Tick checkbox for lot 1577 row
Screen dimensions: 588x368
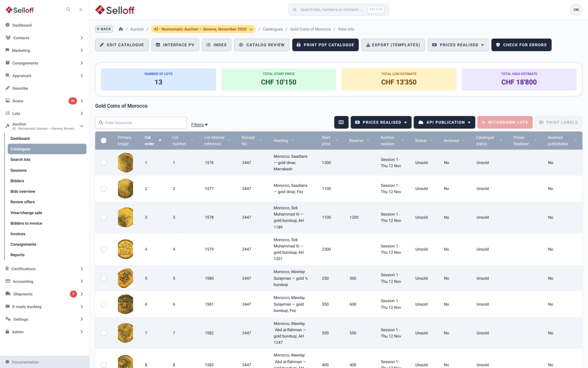[x=103, y=189]
